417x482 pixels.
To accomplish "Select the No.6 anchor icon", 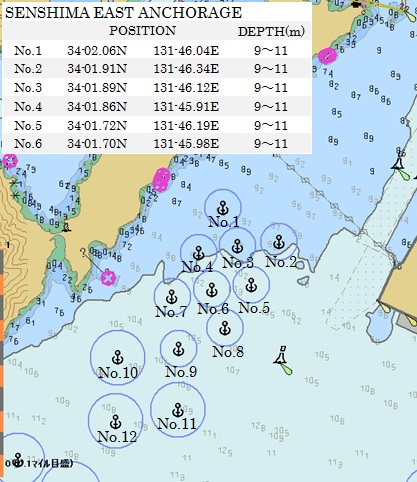I will coord(212,290).
